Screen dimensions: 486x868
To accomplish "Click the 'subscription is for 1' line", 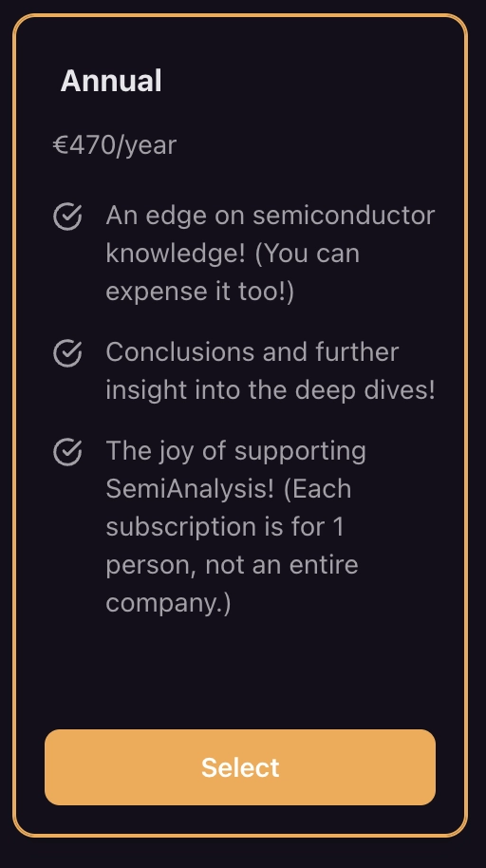I will coord(225,527).
